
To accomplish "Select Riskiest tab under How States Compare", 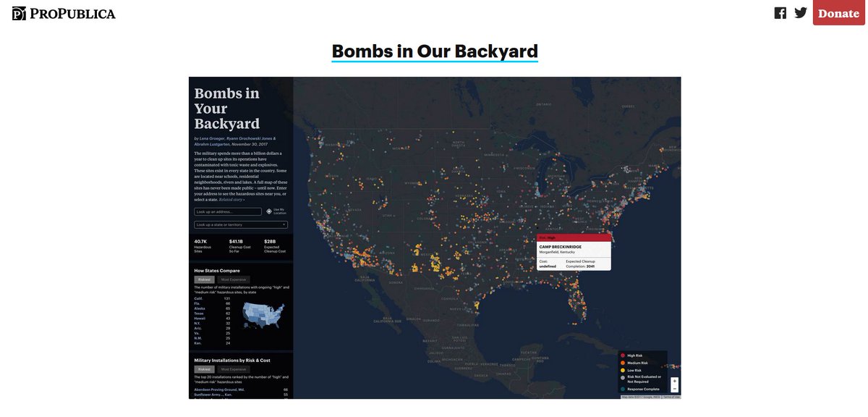I will [205, 279].
